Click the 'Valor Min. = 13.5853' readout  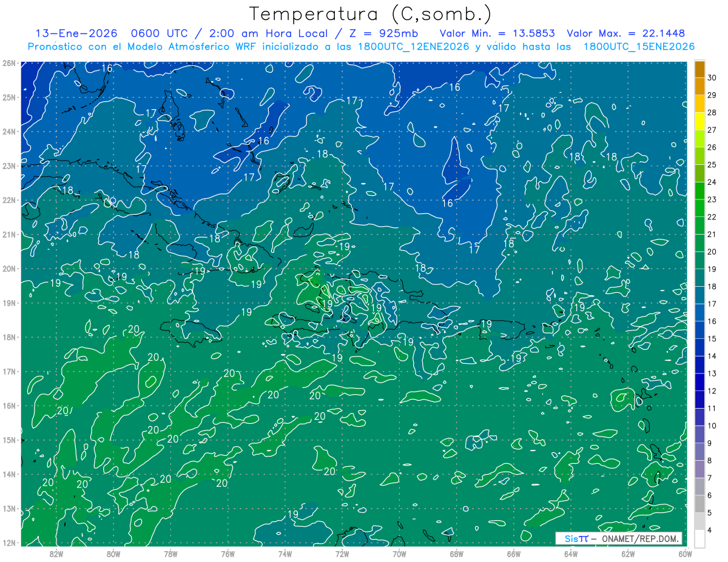click(497, 33)
